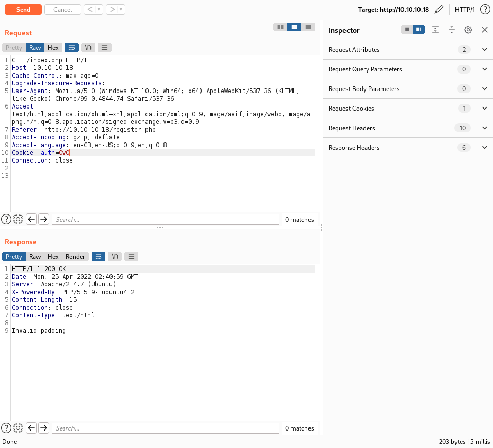
Task: Expand Response Headers section
Action: point(484,148)
